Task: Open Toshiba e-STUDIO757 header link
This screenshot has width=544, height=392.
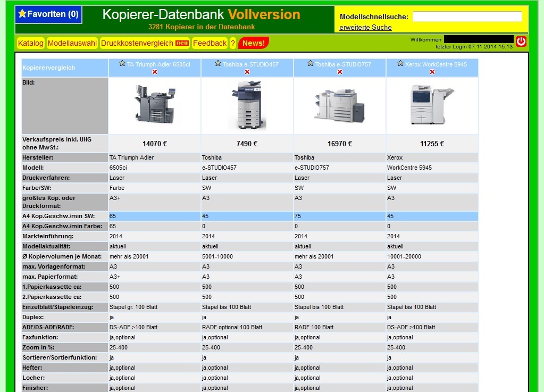Action: coord(343,64)
